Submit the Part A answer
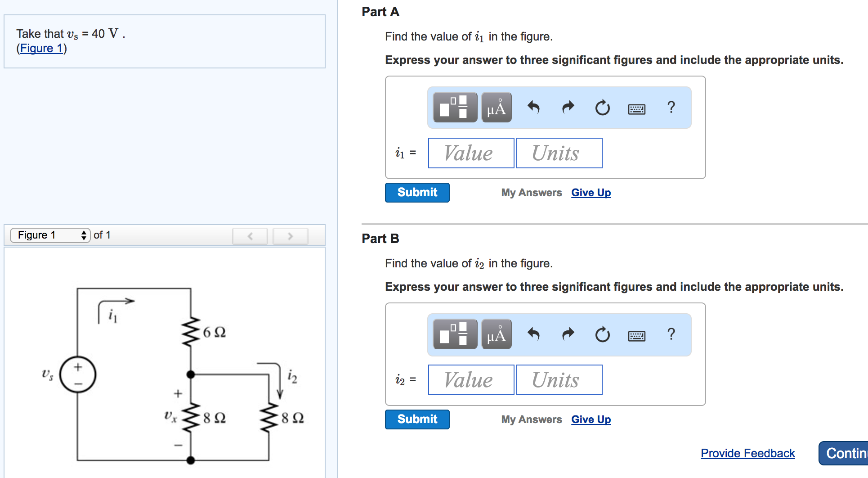Image resolution: width=868 pixels, height=478 pixels. pyautogui.click(x=416, y=192)
